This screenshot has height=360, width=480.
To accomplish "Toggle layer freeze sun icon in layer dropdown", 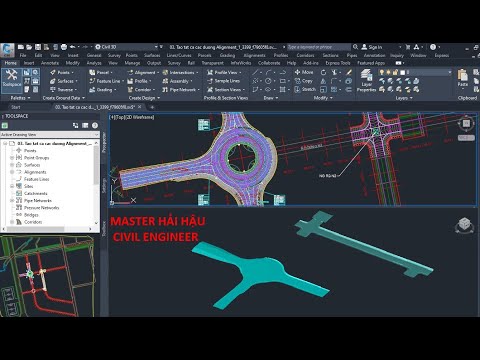I will 388,72.
